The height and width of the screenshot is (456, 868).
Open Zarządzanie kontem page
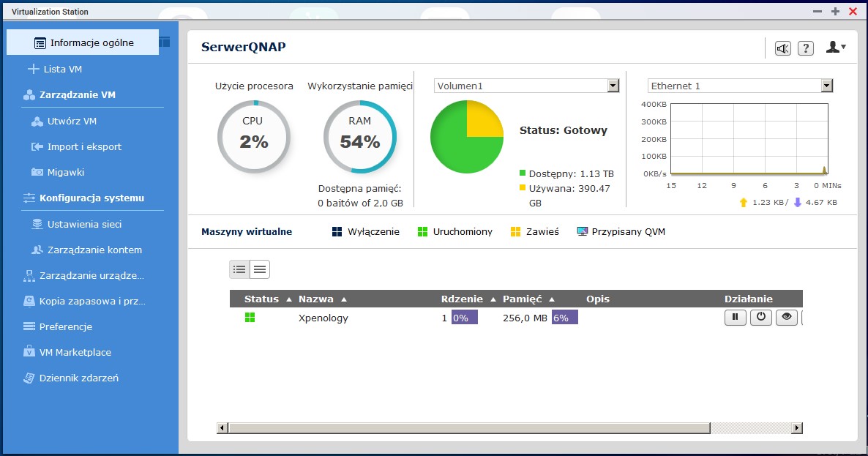point(94,250)
